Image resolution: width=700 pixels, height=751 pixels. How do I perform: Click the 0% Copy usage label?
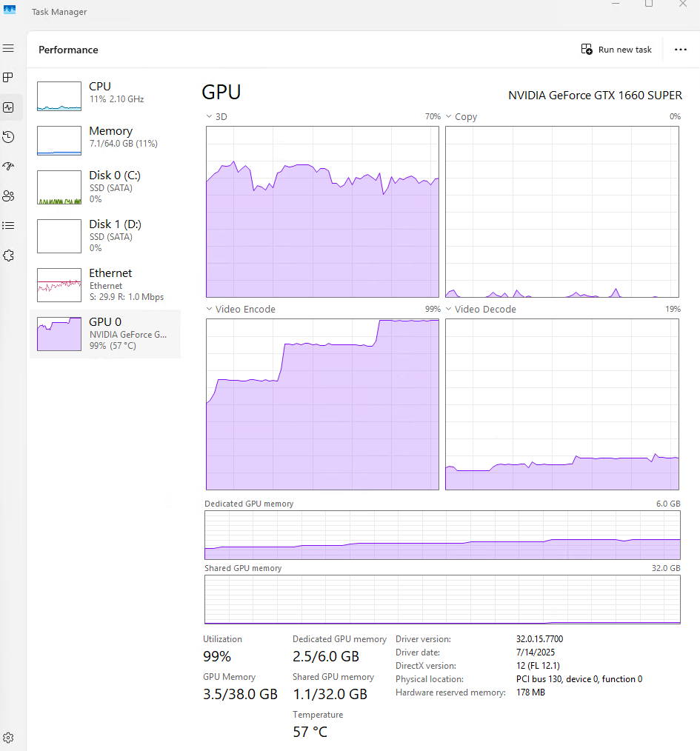pyautogui.click(x=675, y=116)
